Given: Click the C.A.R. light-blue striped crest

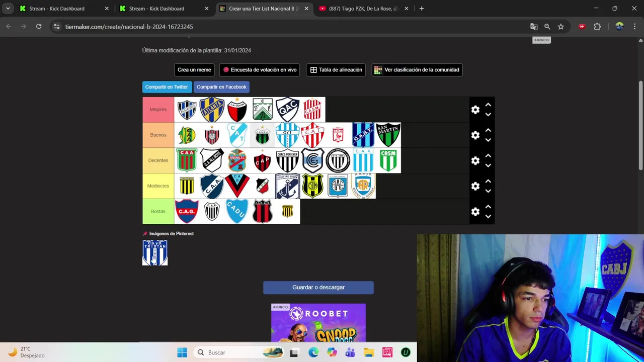Looking at the screenshot, I should click(363, 160).
